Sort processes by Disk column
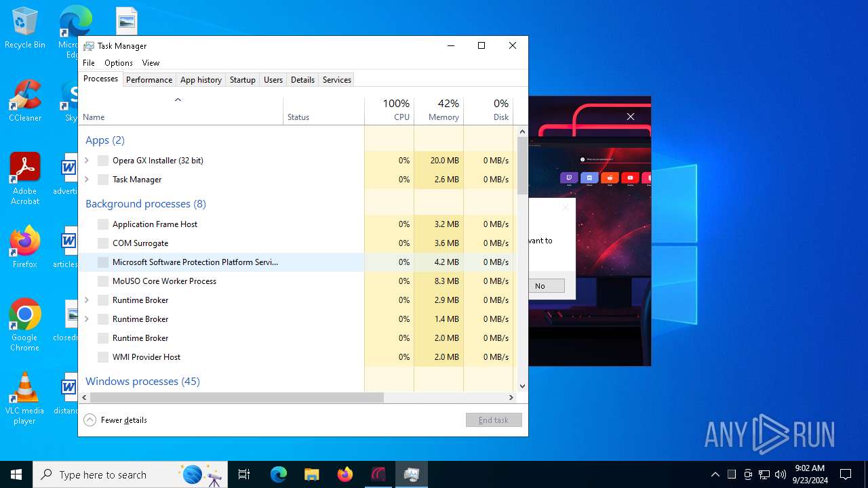 tap(488, 110)
